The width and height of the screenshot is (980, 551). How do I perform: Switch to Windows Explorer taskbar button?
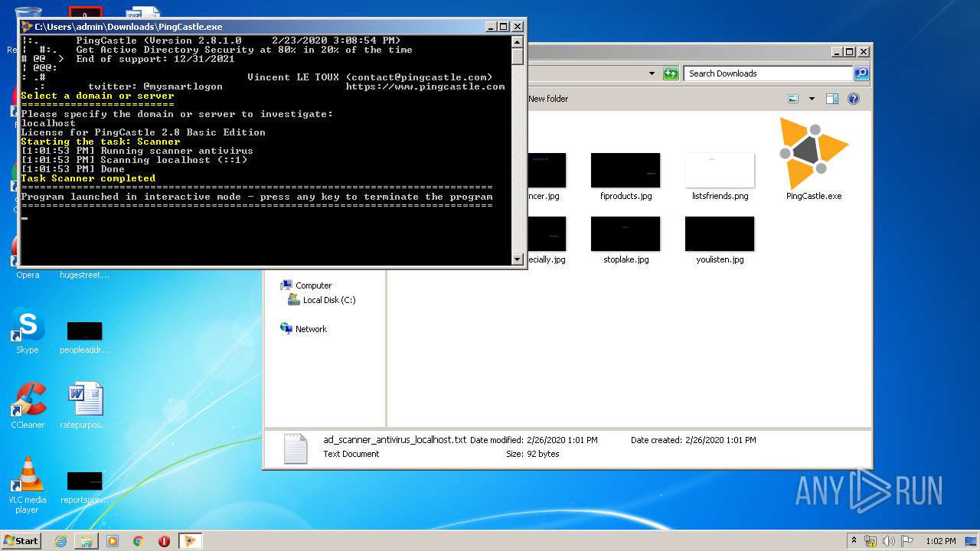point(87,541)
